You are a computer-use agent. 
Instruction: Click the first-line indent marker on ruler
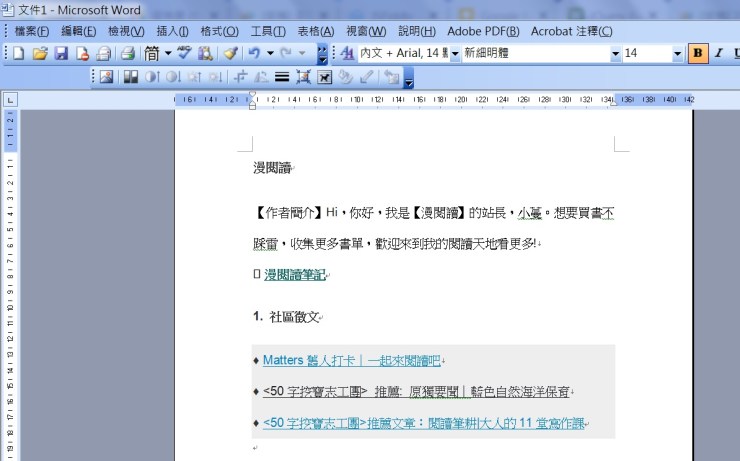click(x=252, y=95)
